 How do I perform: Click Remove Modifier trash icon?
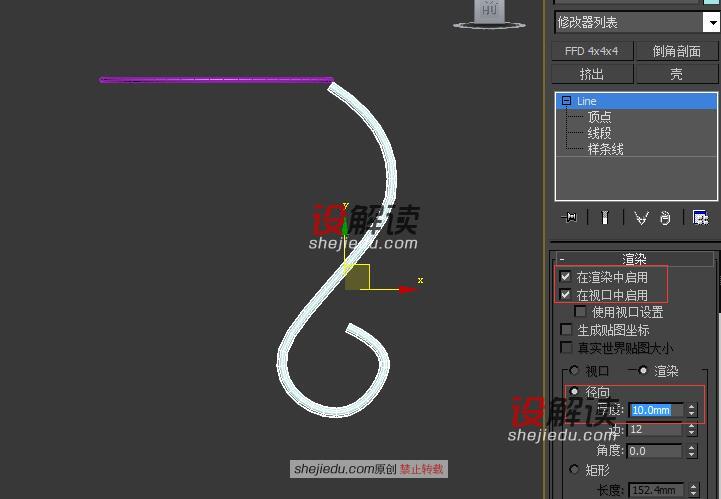click(x=665, y=218)
